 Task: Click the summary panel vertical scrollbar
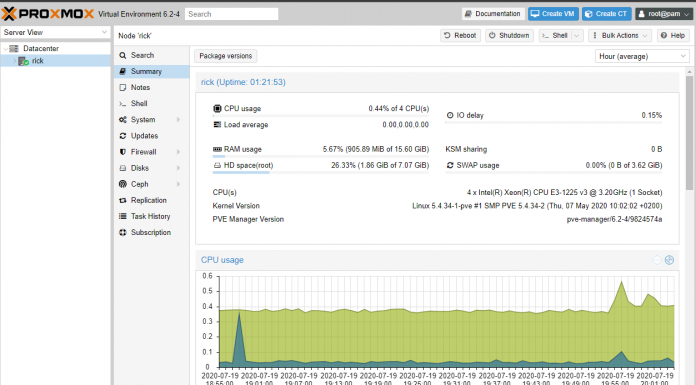click(x=689, y=133)
